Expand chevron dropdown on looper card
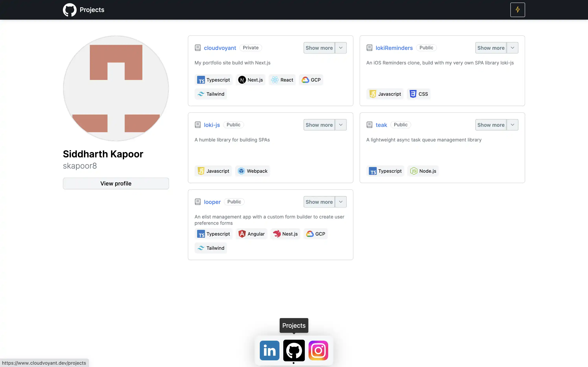Image resolution: width=588 pixels, height=367 pixels. tap(341, 202)
